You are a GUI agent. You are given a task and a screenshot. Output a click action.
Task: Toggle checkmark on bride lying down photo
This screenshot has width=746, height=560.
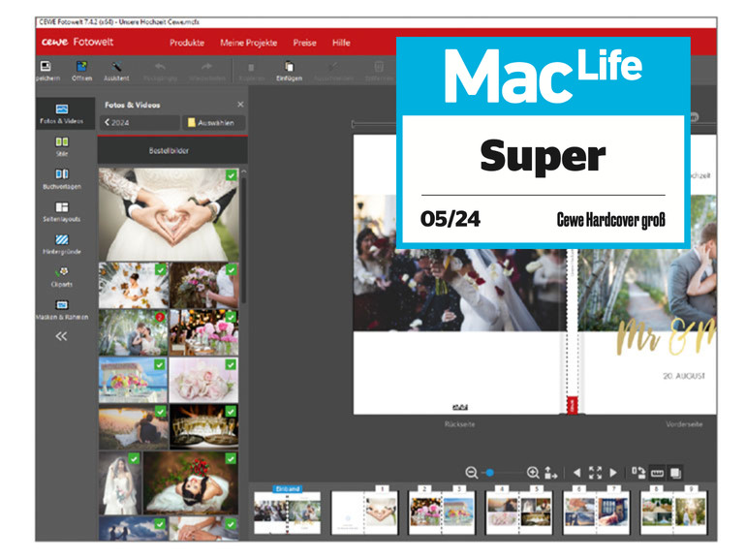click(x=232, y=458)
